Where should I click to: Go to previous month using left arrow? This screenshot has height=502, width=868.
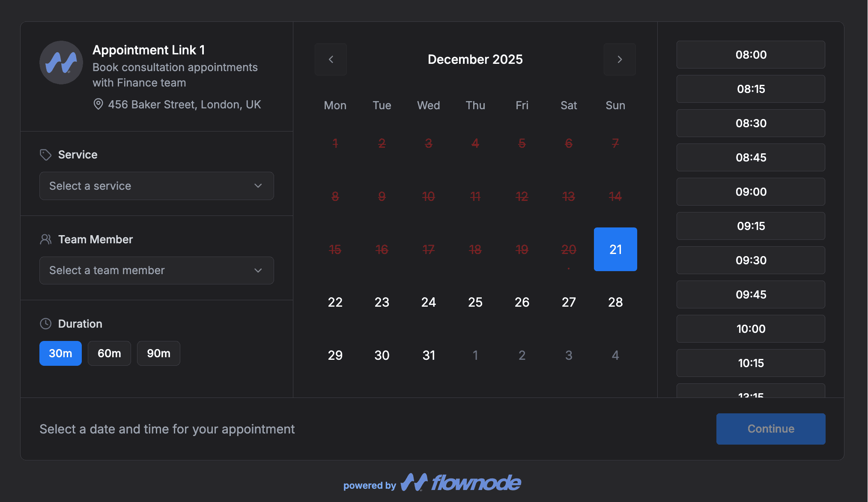point(331,59)
